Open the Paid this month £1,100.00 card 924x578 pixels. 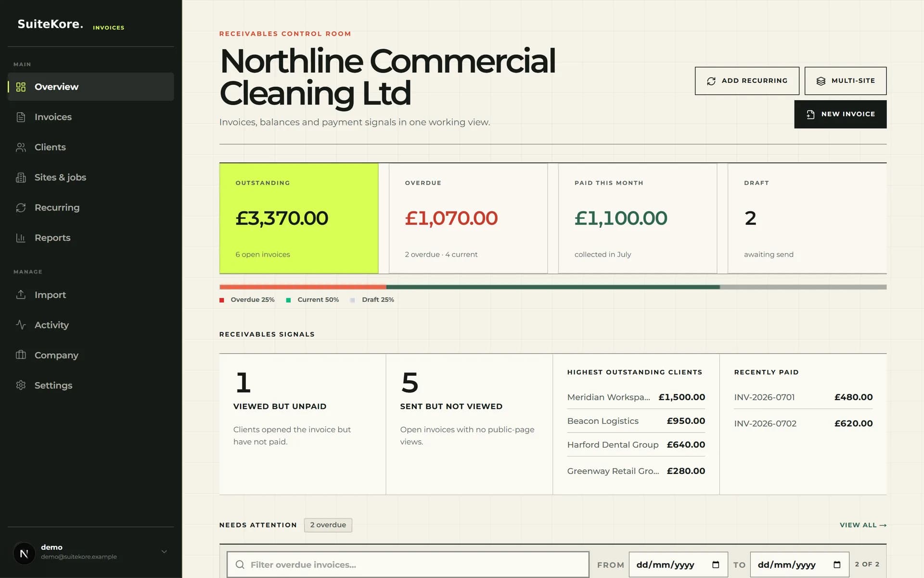coord(638,218)
